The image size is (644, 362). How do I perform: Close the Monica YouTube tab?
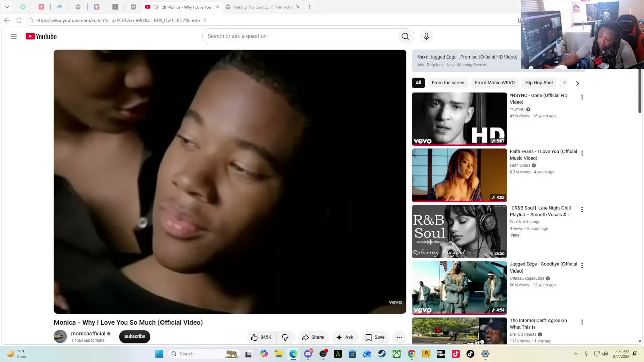tap(217, 7)
